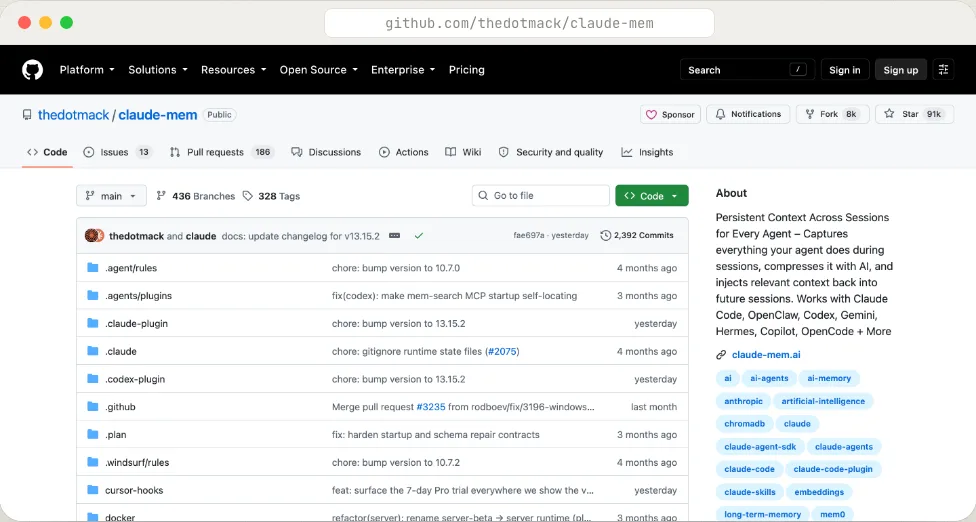Viewport: 976px width, 522px height.
Task: Open 328 Tags list
Action: click(271, 196)
